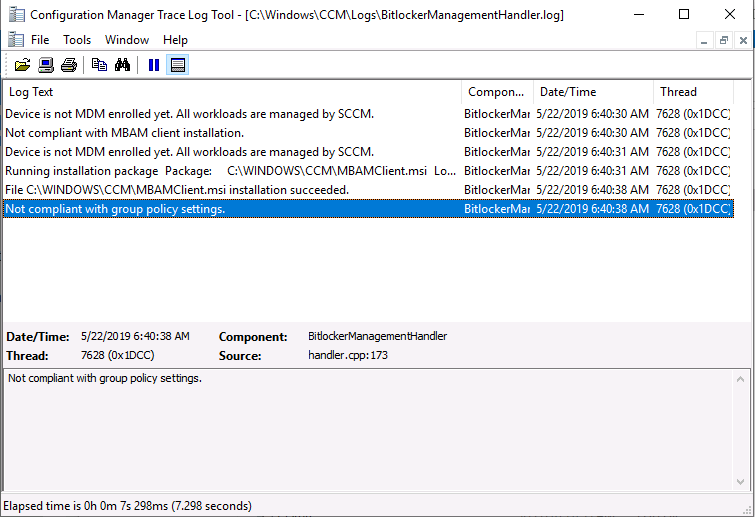Select 'Not compliant with MBAM client installation' row
The height and width of the screenshot is (517, 755).
(368, 133)
